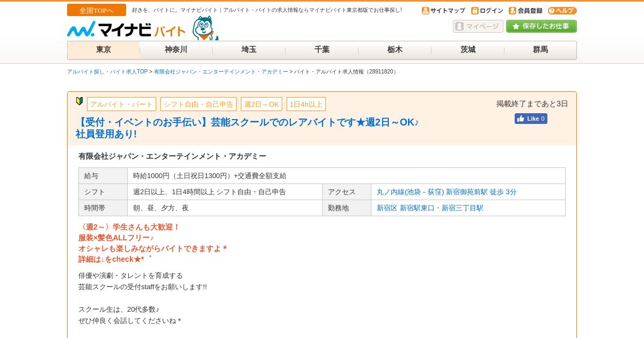Click the orange text 服装×髪色ALLフリー♪
The width and height of the screenshot is (644, 338).
click(x=116, y=238)
